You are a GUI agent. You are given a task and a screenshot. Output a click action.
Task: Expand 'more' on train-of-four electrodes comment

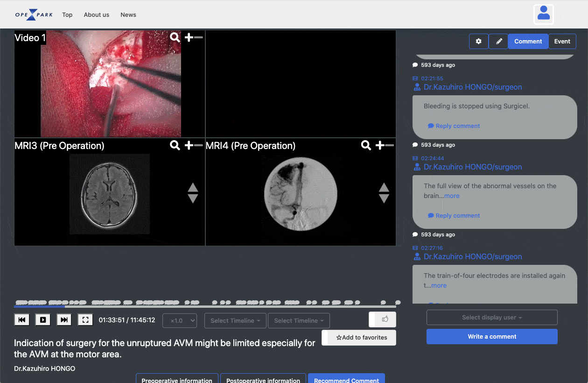(439, 285)
